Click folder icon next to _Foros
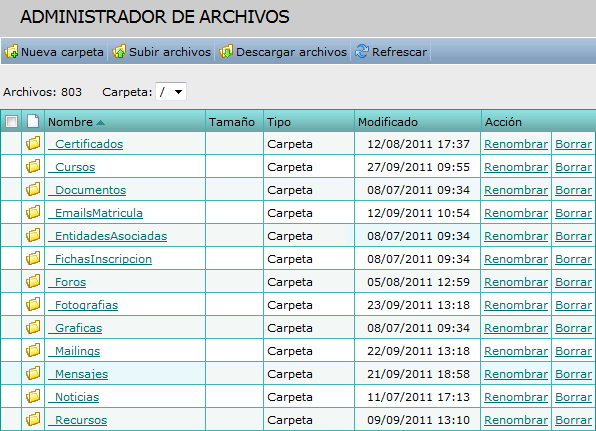This screenshot has width=596, height=431. 33,281
